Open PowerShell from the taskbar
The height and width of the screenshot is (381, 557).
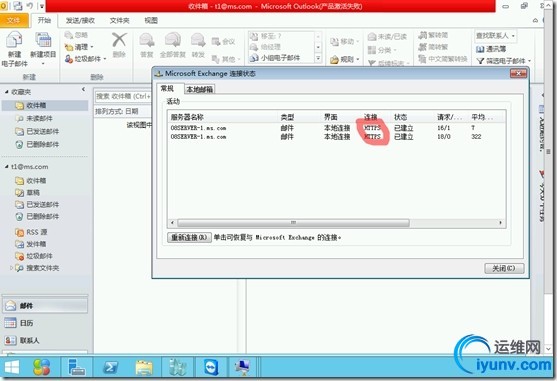pyautogui.click(x=110, y=367)
